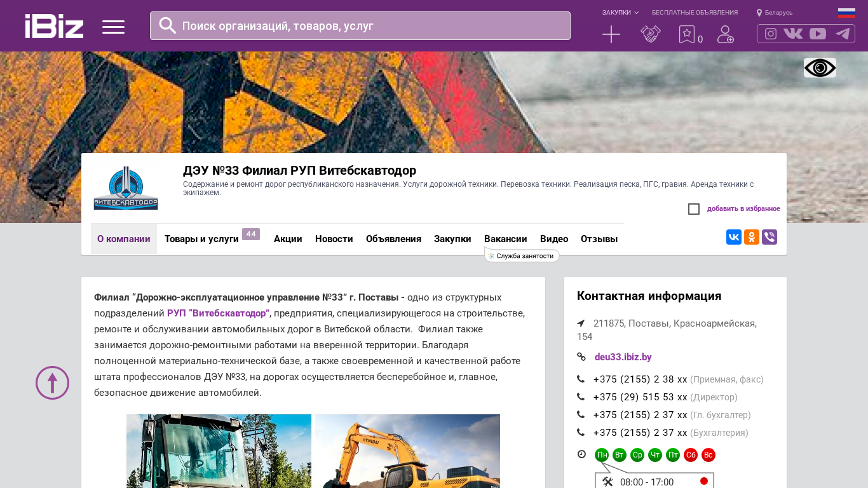Open the Новости tab
Image resolution: width=868 pixels, height=488 pixels.
[x=334, y=239]
